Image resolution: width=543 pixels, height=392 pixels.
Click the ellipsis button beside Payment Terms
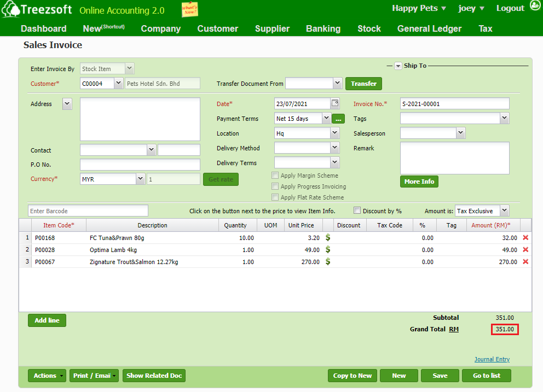[x=338, y=118]
